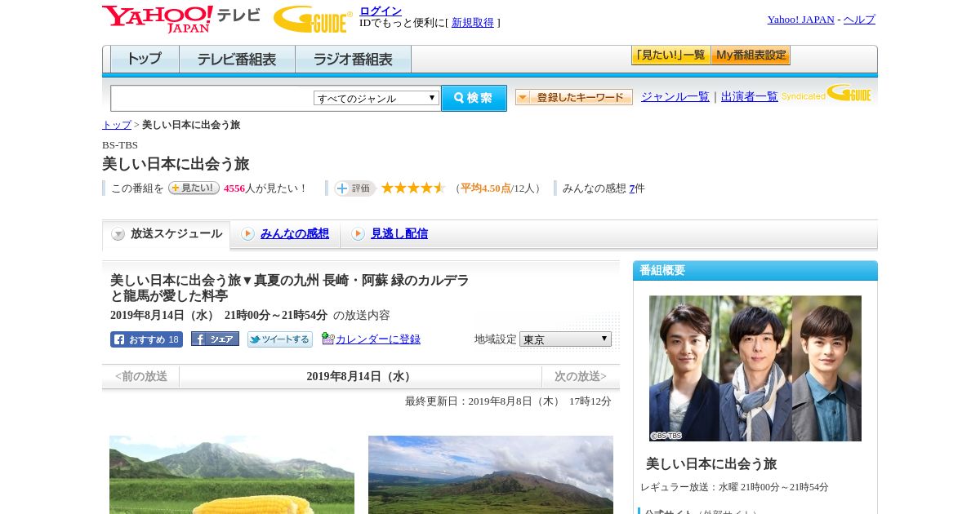
Task: Click the トップ breadcrumb link
Action: coord(117,125)
